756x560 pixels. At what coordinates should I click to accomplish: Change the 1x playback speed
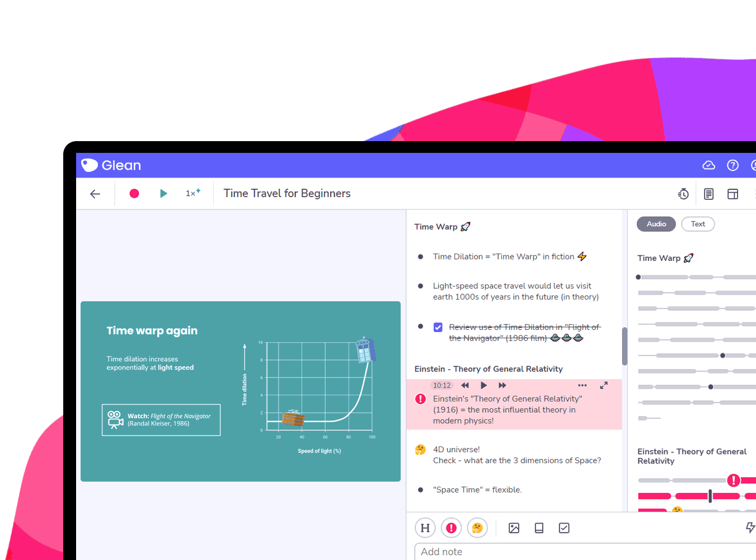pyautogui.click(x=193, y=193)
